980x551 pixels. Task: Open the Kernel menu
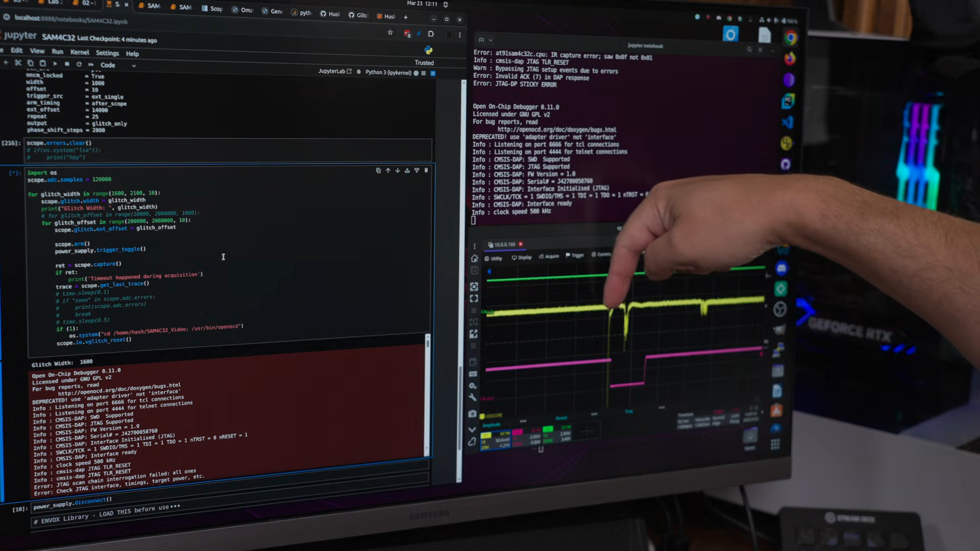pos(80,52)
